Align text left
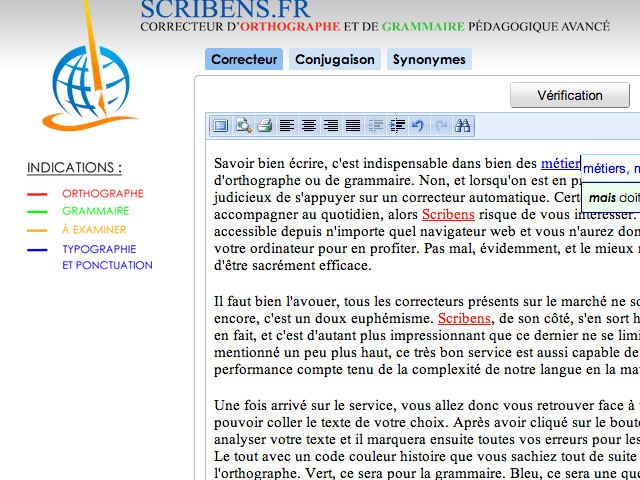Image resolution: width=640 pixels, height=480 pixels. [x=287, y=126]
